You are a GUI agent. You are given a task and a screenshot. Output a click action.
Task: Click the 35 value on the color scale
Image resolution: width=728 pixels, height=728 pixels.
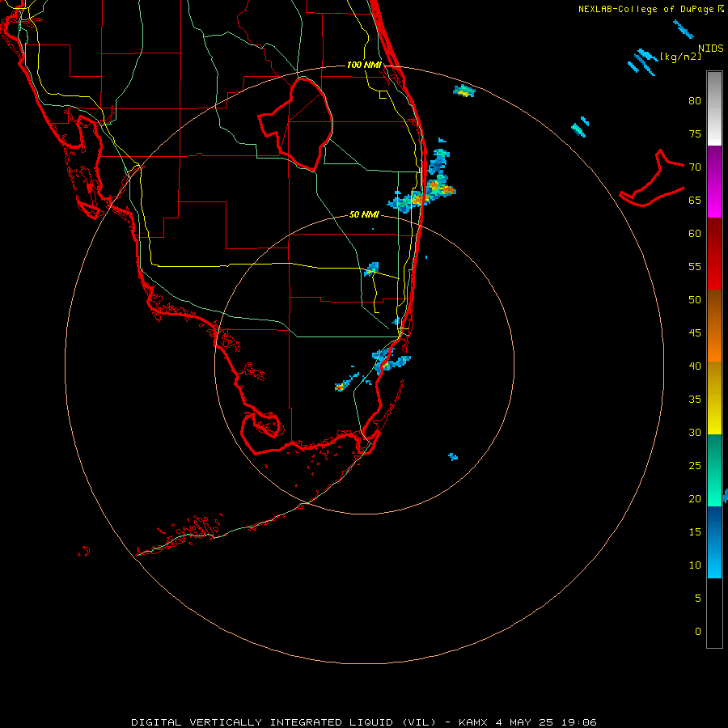click(695, 400)
